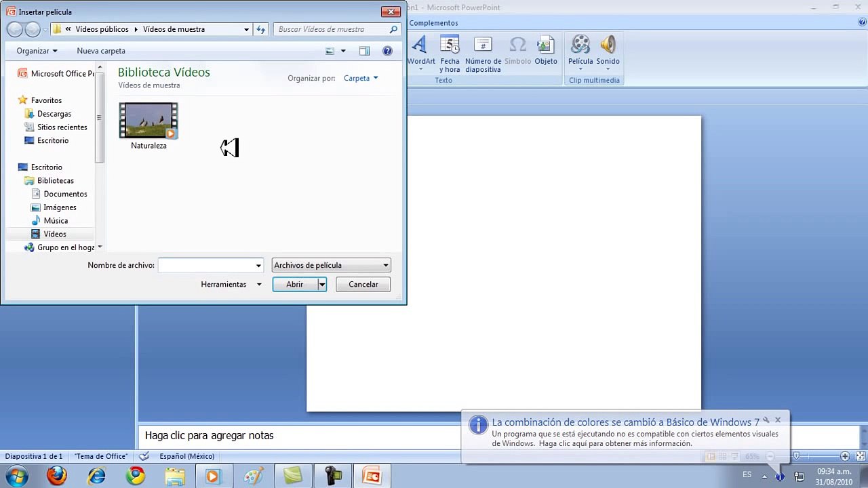
Task: Click the Abrir button
Action: point(295,285)
